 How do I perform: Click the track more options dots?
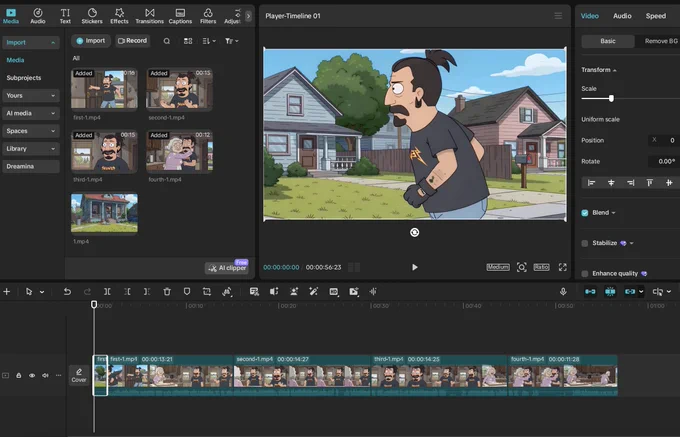coord(58,375)
